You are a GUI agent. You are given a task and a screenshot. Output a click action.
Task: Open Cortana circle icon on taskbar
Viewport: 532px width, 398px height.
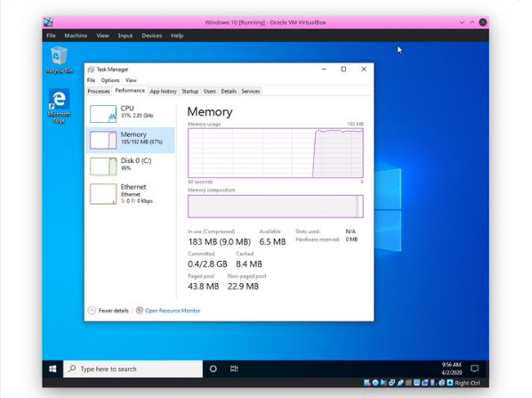(x=214, y=369)
